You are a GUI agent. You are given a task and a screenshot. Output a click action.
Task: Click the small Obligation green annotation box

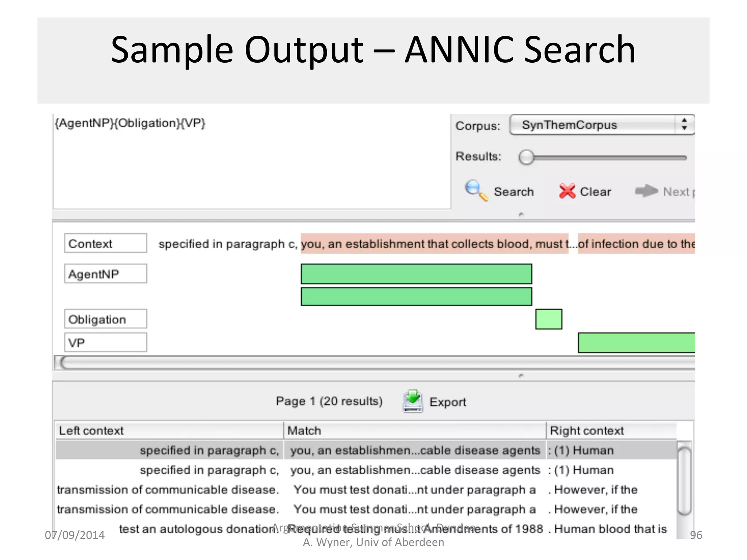pyautogui.click(x=549, y=319)
